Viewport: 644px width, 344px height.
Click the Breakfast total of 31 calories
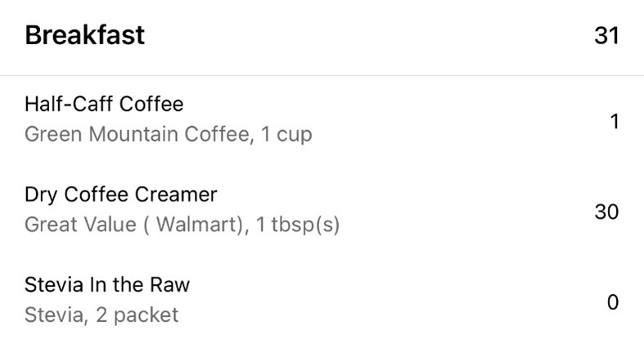(x=606, y=36)
